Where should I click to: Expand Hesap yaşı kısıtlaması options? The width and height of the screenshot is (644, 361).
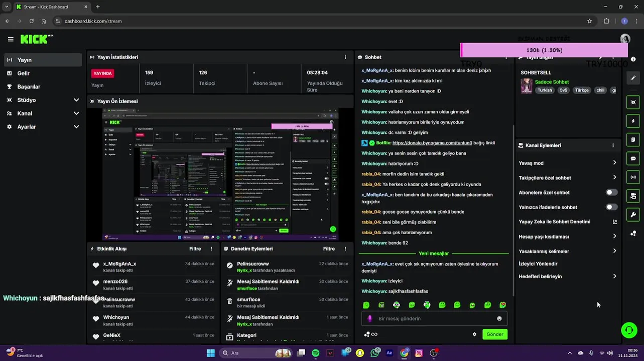(x=568, y=237)
